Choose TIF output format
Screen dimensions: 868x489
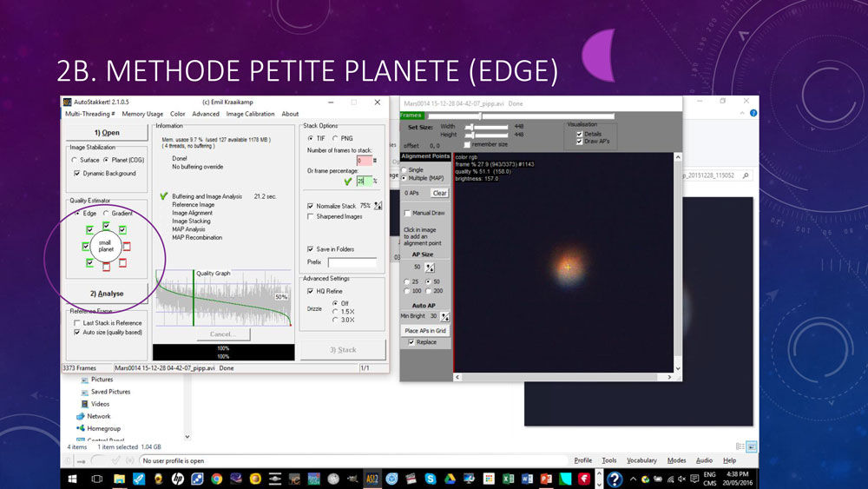[311, 138]
